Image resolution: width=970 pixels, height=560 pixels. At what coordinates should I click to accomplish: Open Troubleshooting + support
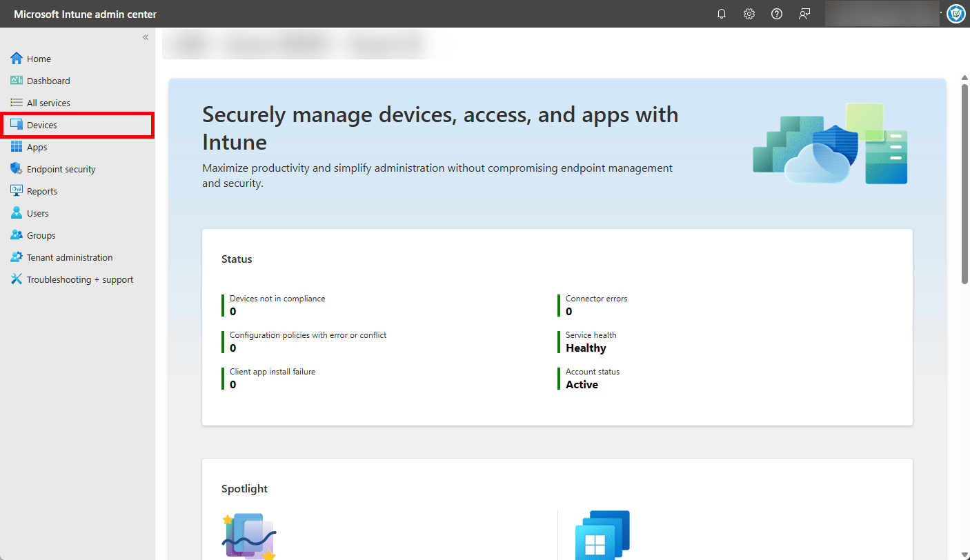(79, 279)
